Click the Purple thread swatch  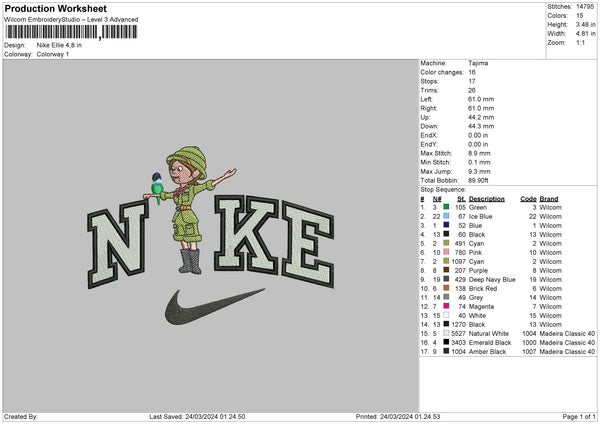click(x=445, y=270)
